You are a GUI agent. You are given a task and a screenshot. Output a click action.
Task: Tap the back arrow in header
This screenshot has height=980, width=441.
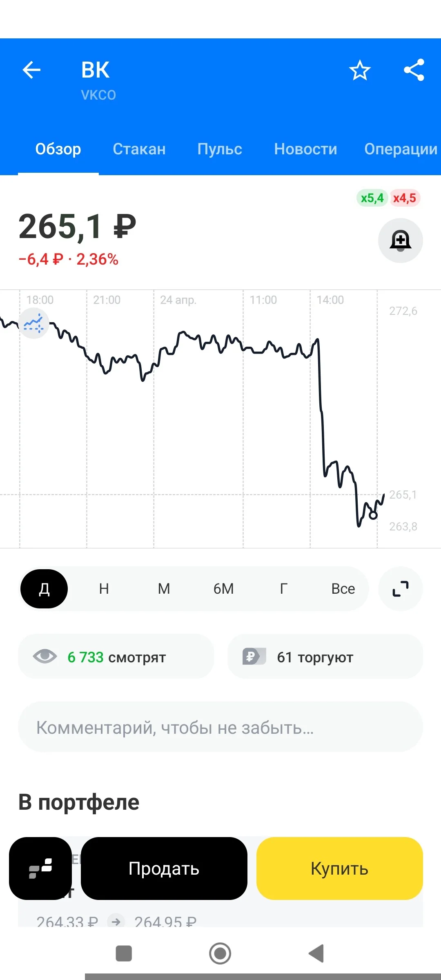click(31, 70)
